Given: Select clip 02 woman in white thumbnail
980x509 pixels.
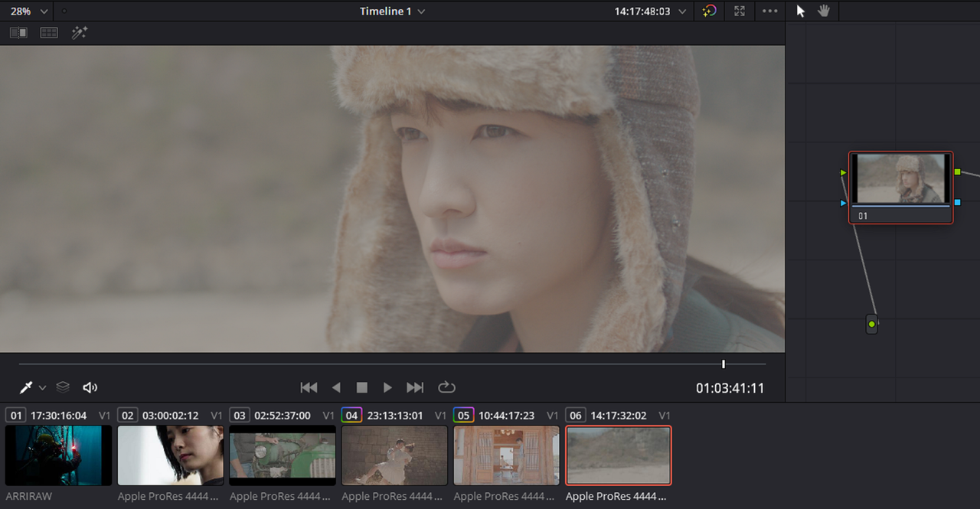Looking at the screenshot, I should pos(170,455).
